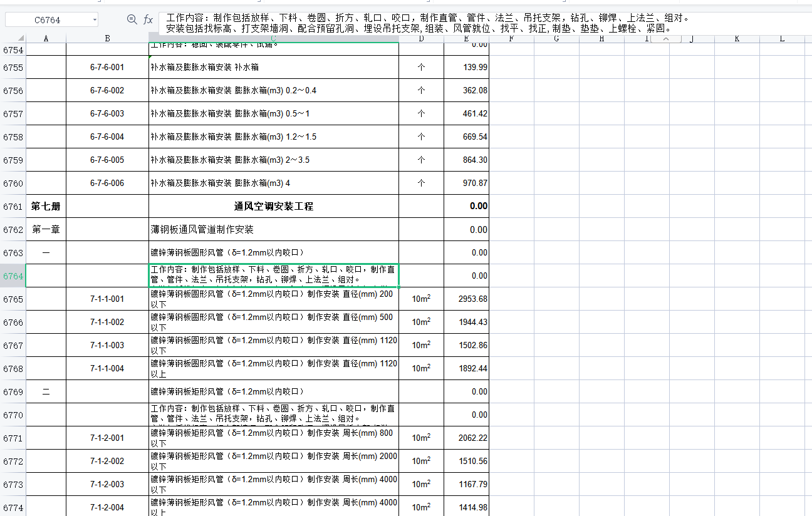The width and height of the screenshot is (812, 516).
Task: Select column B header
Action: tap(107, 39)
